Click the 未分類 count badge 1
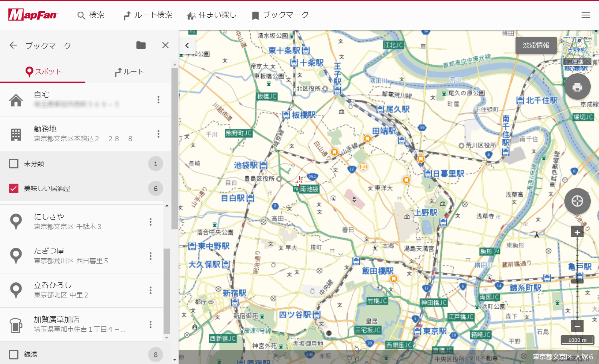599x364 pixels. pos(156,164)
